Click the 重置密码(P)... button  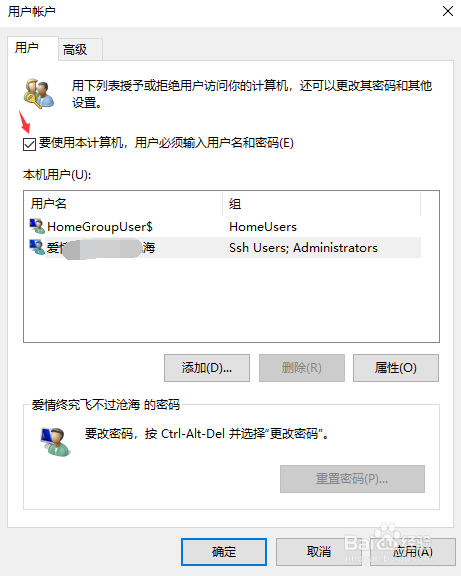click(352, 479)
